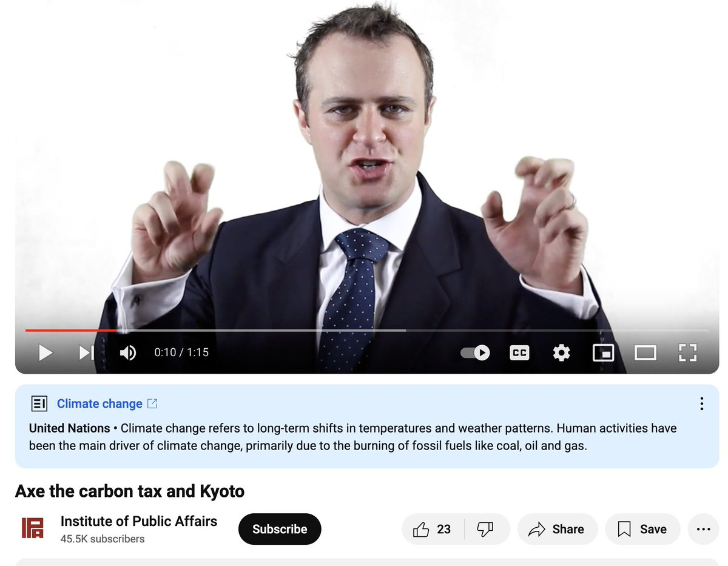Mute the video volume speaker icon

(127, 352)
